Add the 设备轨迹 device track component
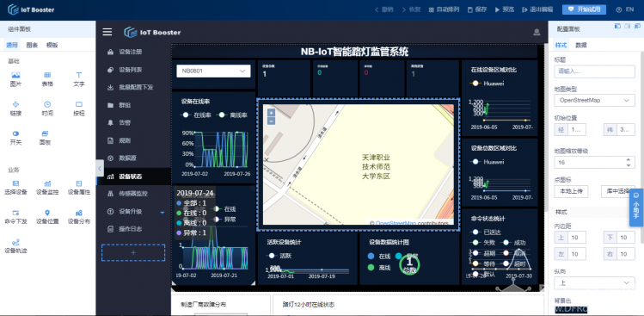 [x=15, y=246]
